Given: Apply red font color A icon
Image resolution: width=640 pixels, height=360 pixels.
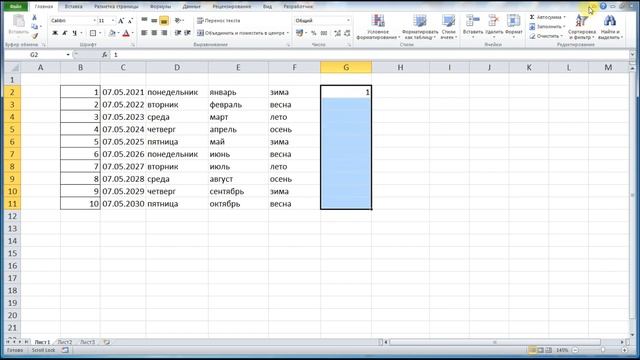Looking at the screenshot, I should click(x=126, y=33).
